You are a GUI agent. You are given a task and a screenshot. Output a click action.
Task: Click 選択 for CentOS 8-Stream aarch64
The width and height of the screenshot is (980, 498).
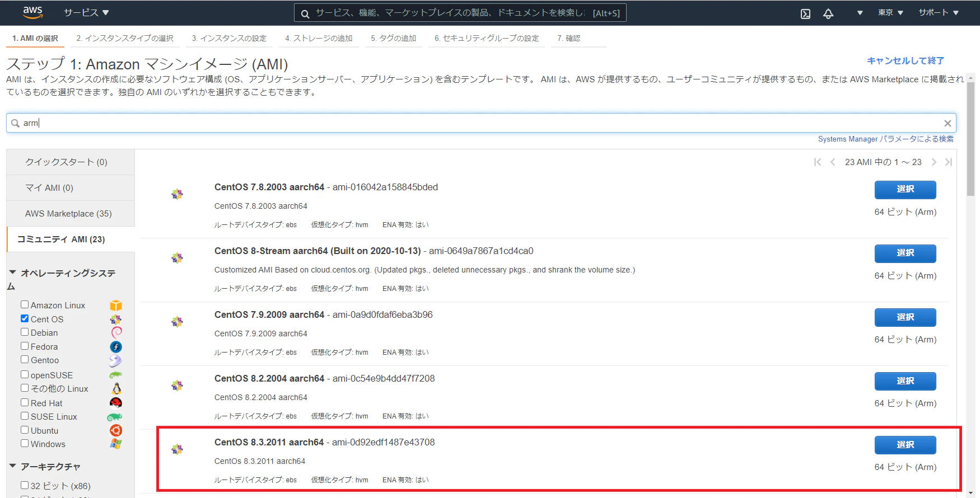tap(905, 253)
